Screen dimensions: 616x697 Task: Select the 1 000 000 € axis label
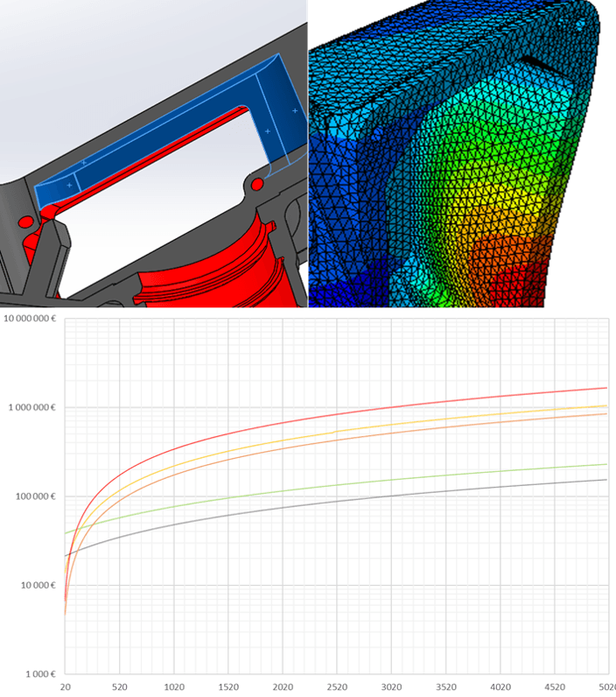pyautogui.click(x=32, y=408)
